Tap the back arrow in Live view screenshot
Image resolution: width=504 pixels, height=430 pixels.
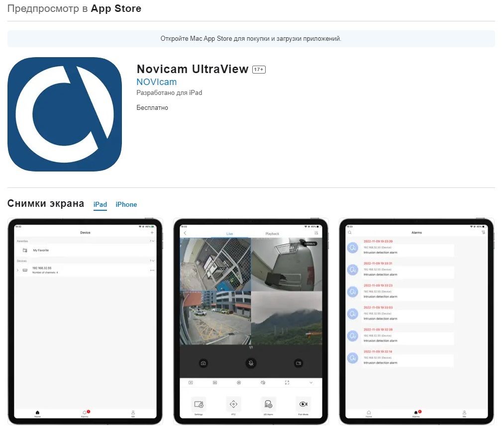pyautogui.click(x=185, y=233)
